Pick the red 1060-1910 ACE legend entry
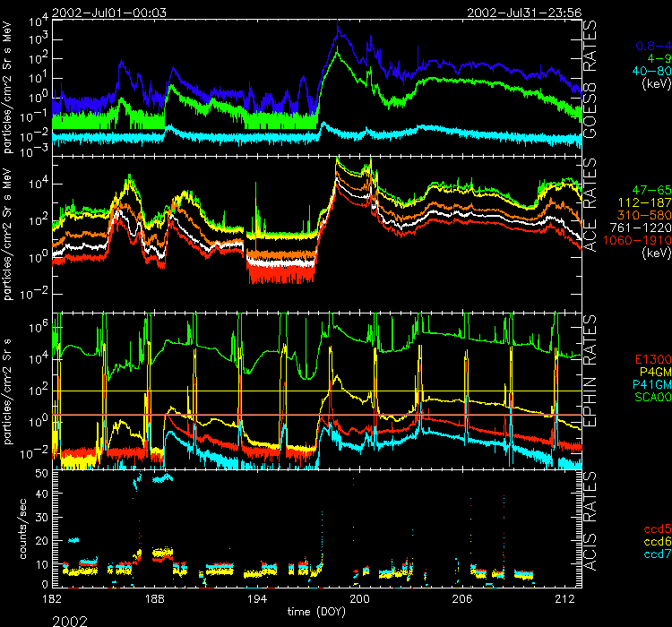 [x=641, y=241]
